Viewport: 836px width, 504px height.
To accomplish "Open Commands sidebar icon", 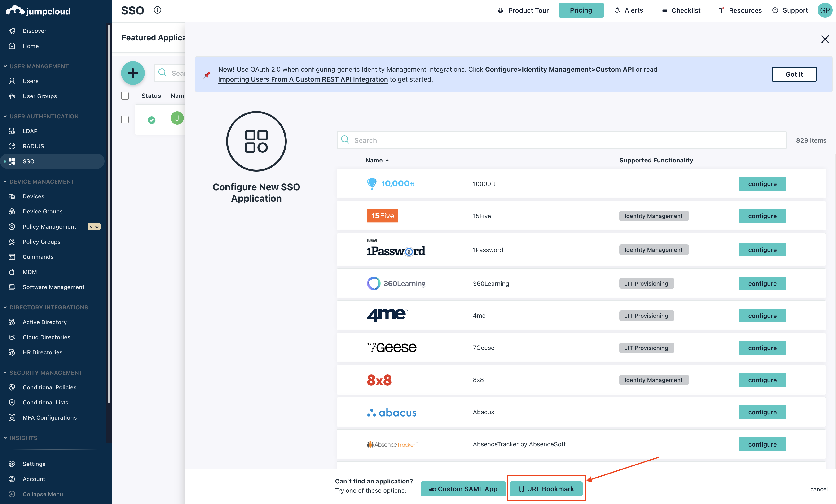I will coord(12,257).
